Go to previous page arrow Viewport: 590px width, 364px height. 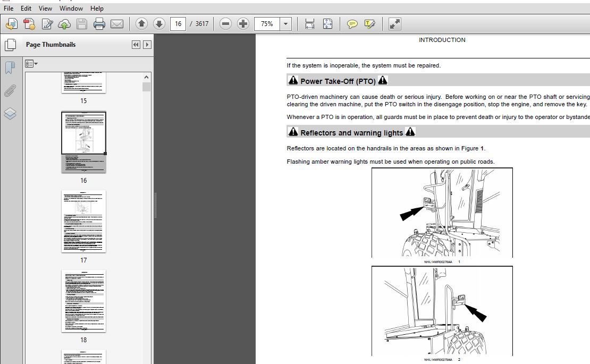click(x=141, y=24)
